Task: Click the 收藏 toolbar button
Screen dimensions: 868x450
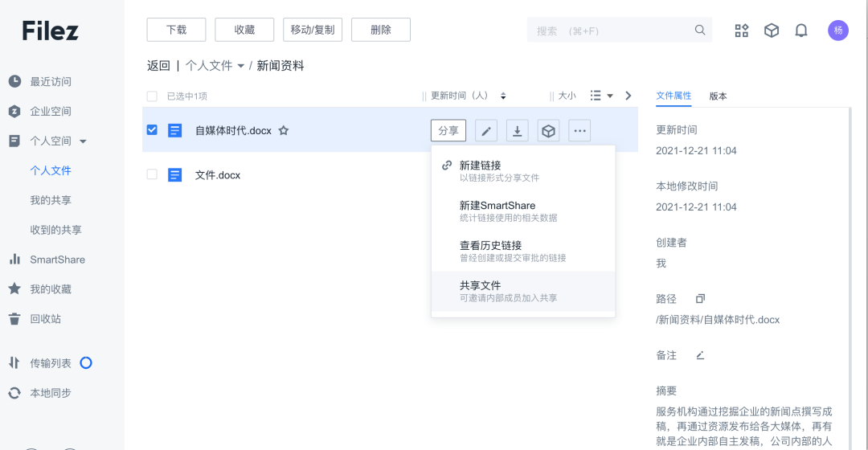Action: [x=244, y=30]
